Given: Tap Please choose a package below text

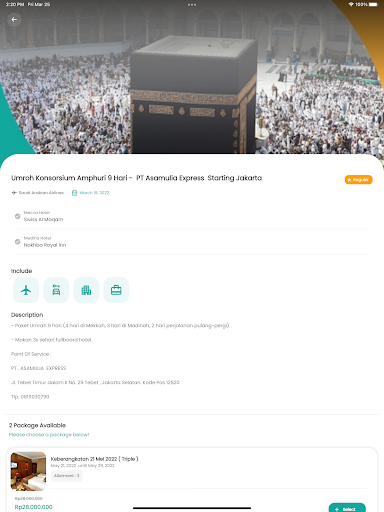Looking at the screenshot, I should click(x=49, y=435).
